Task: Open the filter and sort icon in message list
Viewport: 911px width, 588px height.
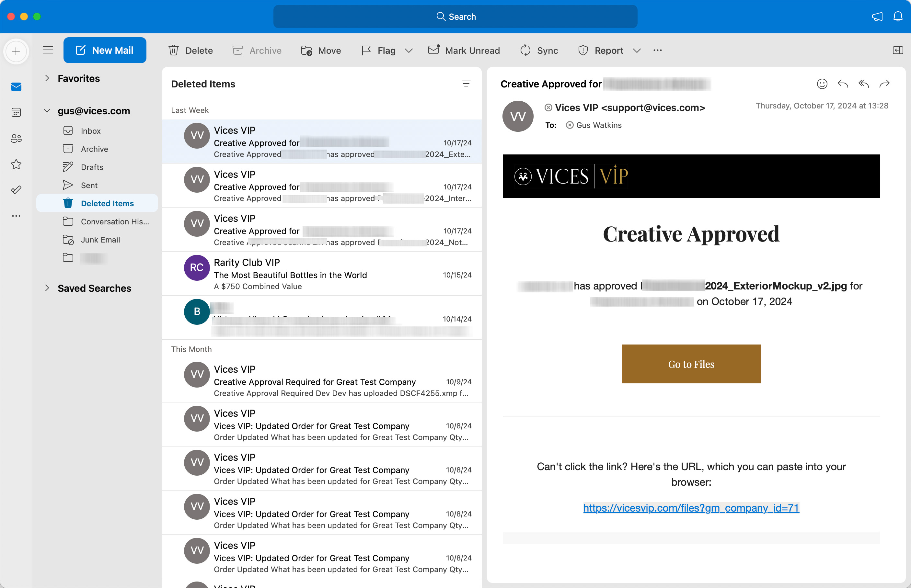Action: pos(466,84)
